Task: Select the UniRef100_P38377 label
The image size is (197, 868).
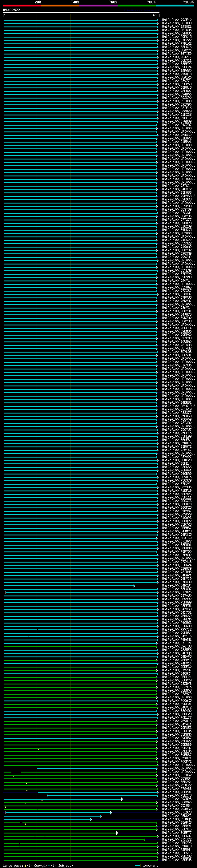Action: point(176,413)
